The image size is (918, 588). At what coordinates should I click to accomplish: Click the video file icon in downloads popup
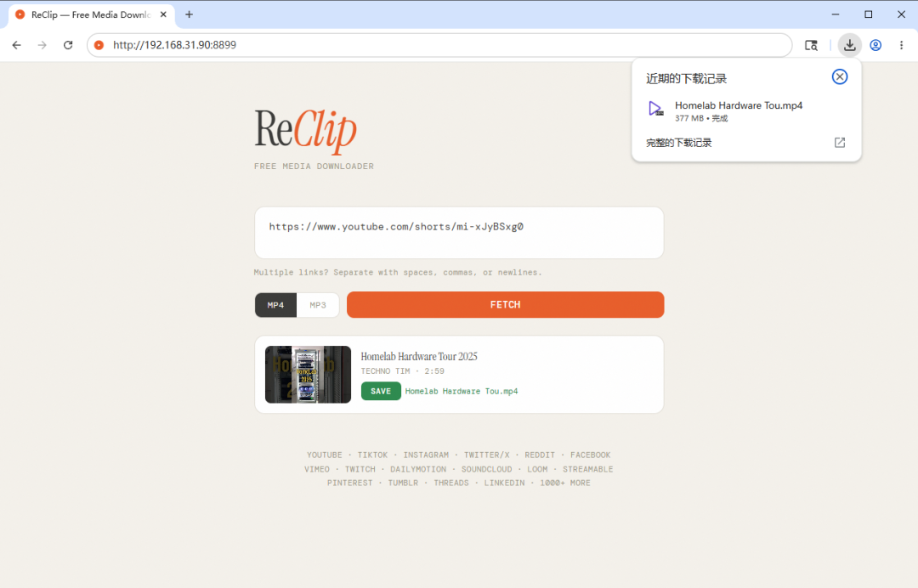pos(655,109)
